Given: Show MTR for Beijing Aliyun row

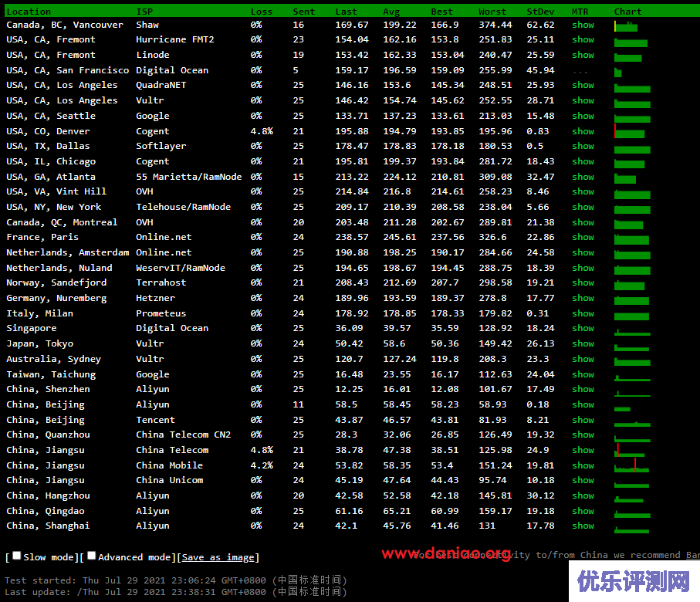Looking at the screenshot, I should tap(583, 404).
